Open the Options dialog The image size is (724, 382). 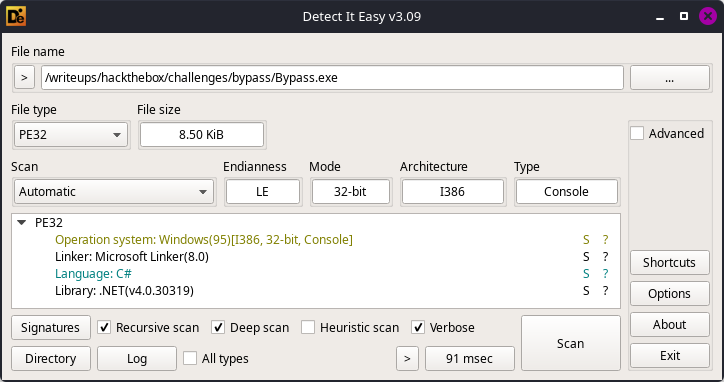click(670, 293)
